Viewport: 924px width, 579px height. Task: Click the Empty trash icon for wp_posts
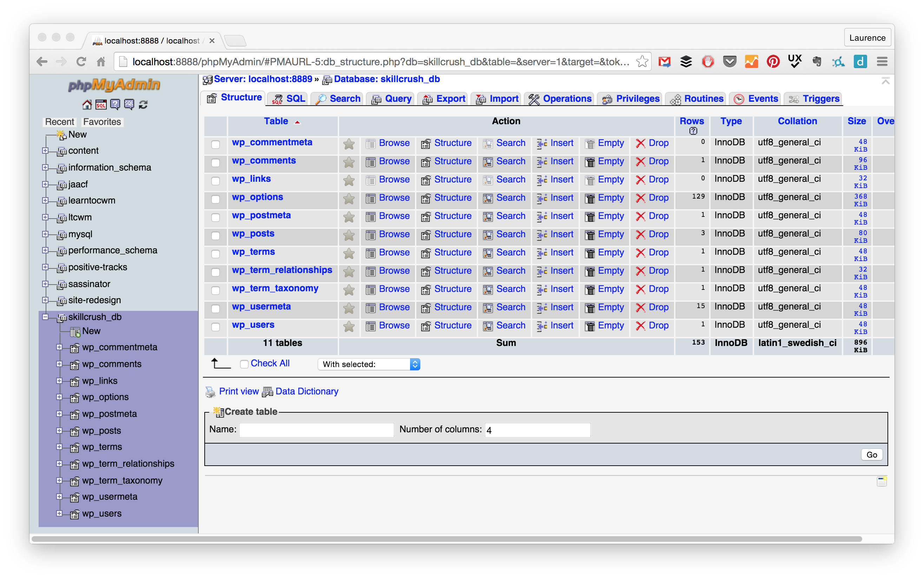coord(590,235)
